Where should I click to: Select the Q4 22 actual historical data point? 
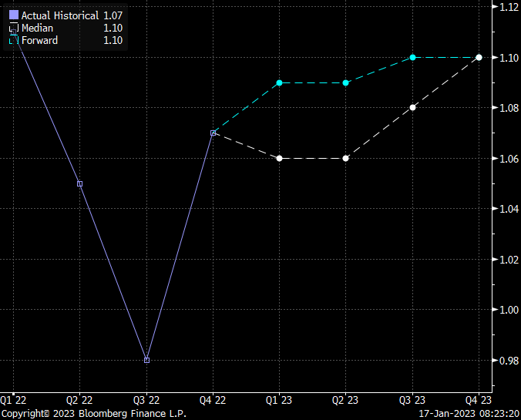[213, 133]
